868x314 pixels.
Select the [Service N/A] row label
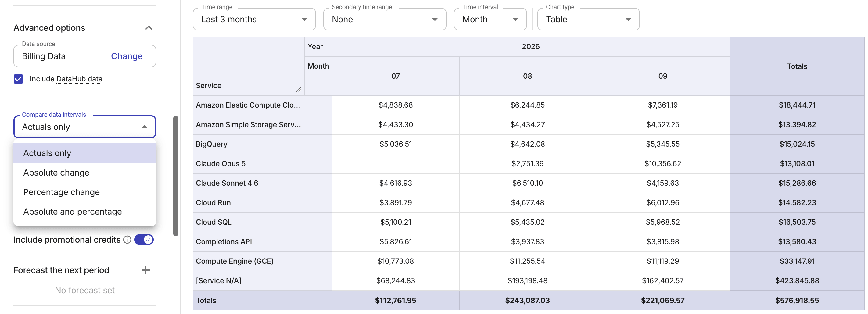[x=262, y=281]
